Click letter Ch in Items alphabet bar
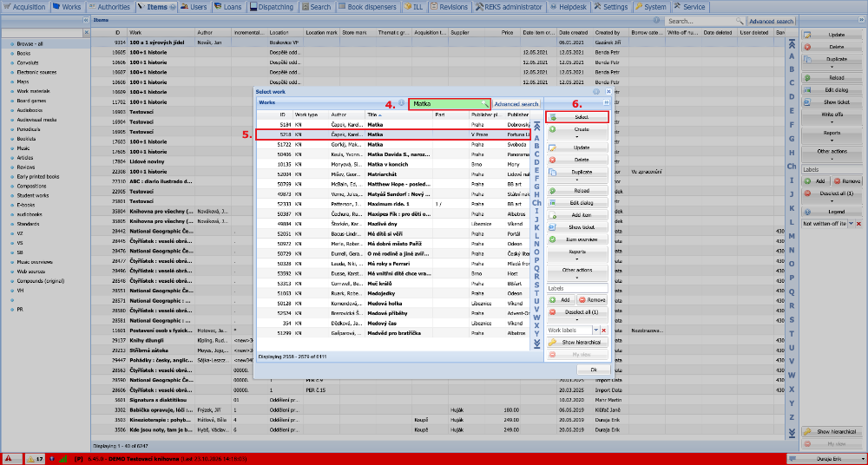Screen dimensions: 868x465 coord(792,166)
